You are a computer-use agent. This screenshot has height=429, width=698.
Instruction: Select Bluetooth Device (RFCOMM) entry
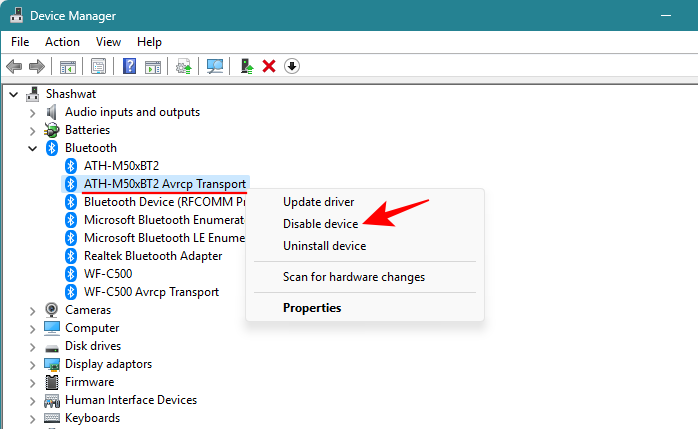point(165,202)
